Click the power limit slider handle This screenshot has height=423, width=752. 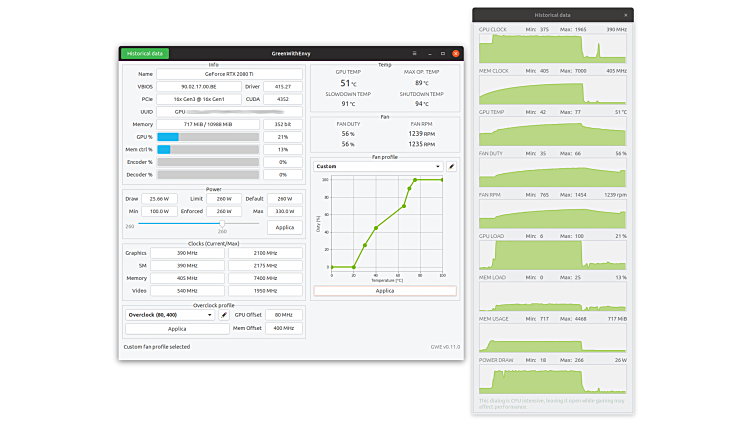222,225
